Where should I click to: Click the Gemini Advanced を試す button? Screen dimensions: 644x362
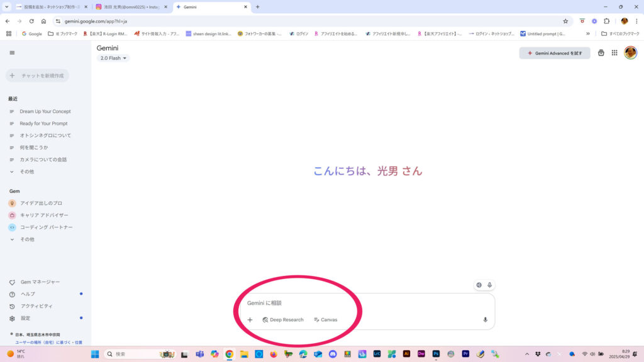(x=555, y=53)
